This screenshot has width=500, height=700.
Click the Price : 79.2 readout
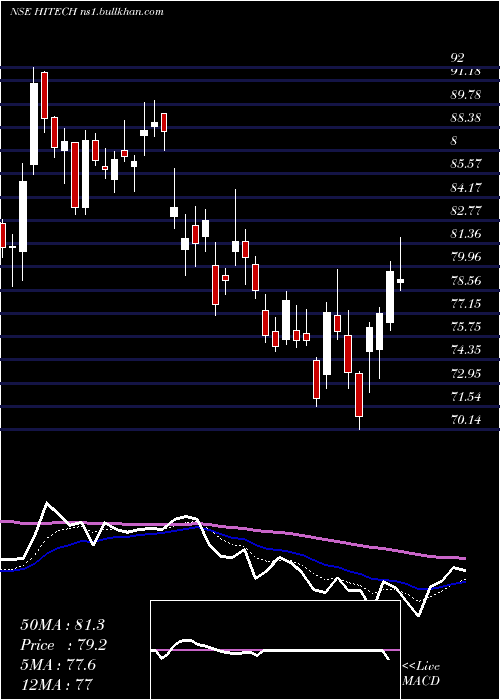(x=63, y=645)
